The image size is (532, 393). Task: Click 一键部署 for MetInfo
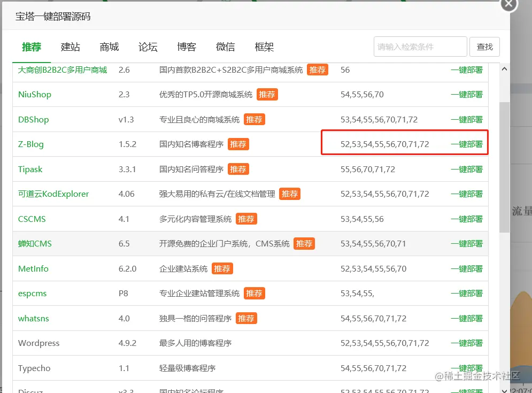tap(467, 269)
